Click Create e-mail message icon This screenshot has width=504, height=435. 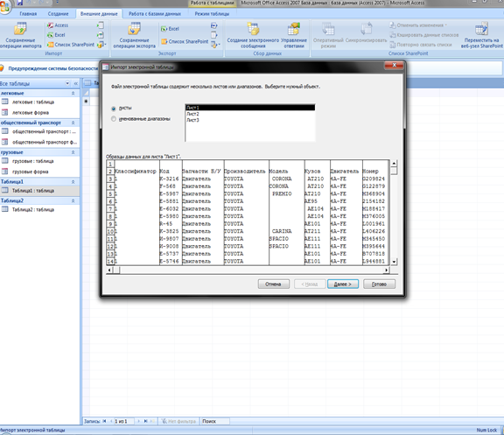(x=253, y=29)
